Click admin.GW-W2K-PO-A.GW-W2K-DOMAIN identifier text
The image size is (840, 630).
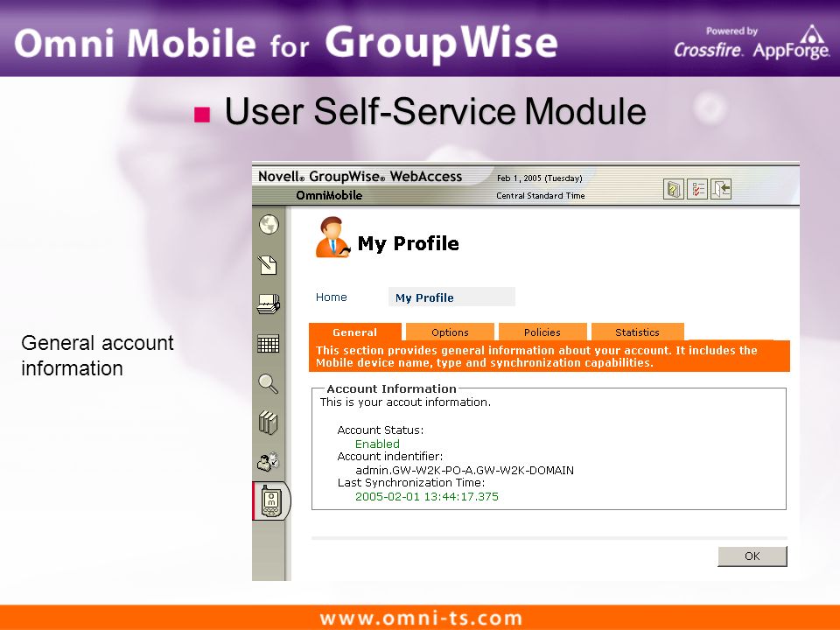pos(465,470)
